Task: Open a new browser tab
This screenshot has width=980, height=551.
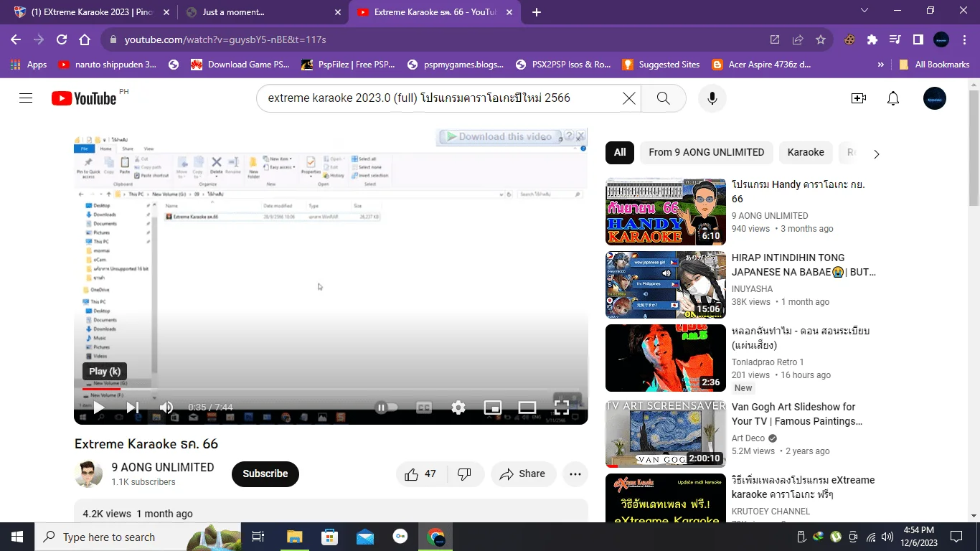Action: click(537, 12)
